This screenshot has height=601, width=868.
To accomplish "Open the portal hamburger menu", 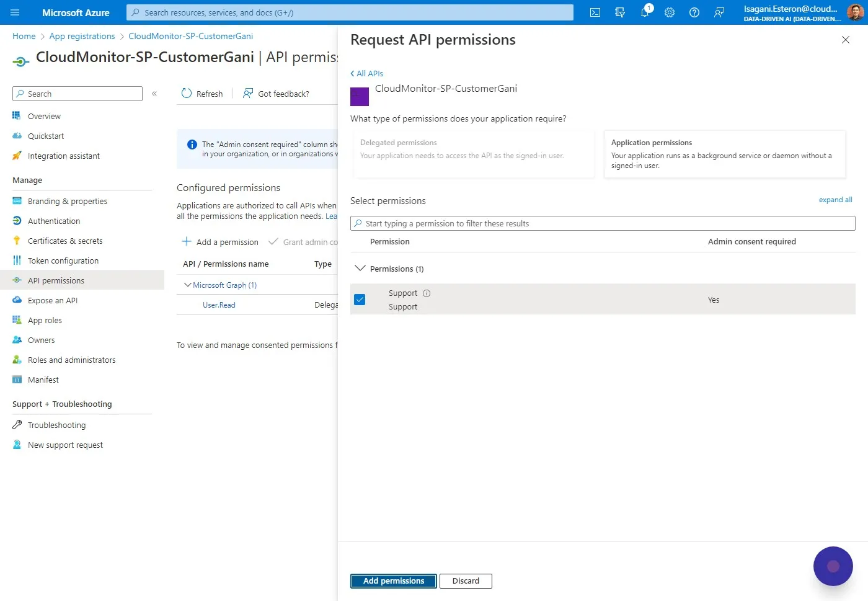I will point(15,12).
